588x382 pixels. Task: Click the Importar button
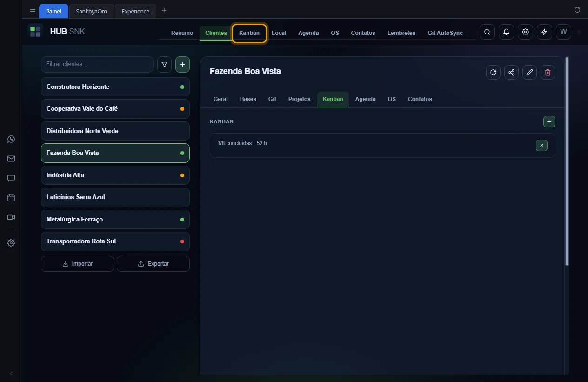point(77,264)
